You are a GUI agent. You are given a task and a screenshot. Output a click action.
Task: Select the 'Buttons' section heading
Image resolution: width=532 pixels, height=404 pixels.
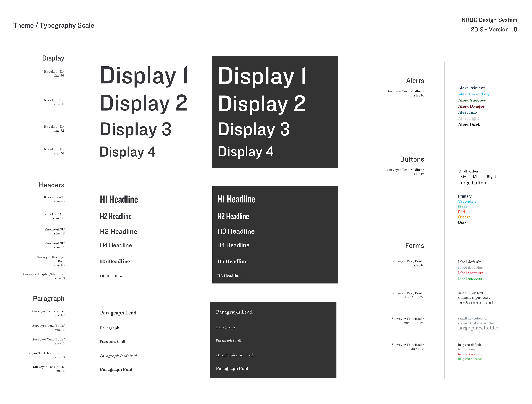click(412, 159)
